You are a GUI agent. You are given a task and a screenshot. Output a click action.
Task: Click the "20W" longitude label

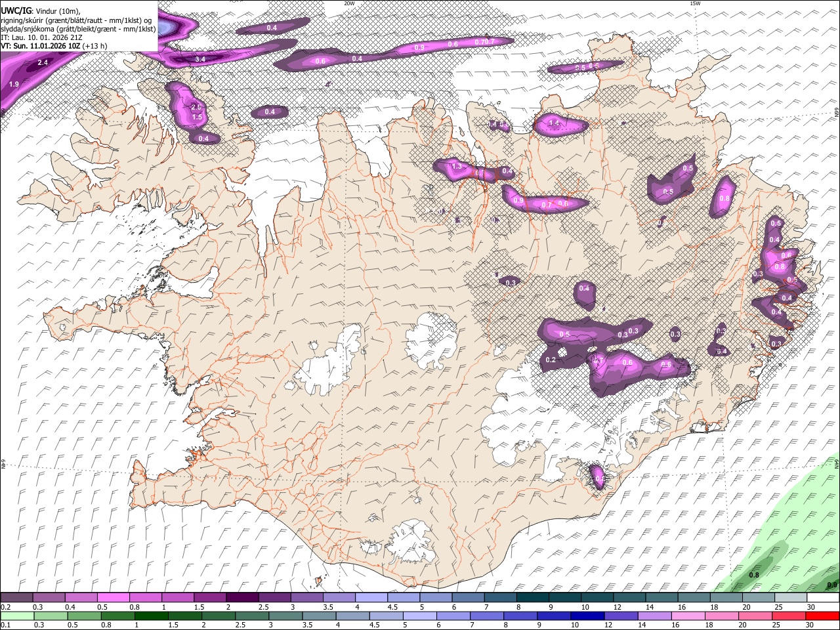tap(349, 3)
